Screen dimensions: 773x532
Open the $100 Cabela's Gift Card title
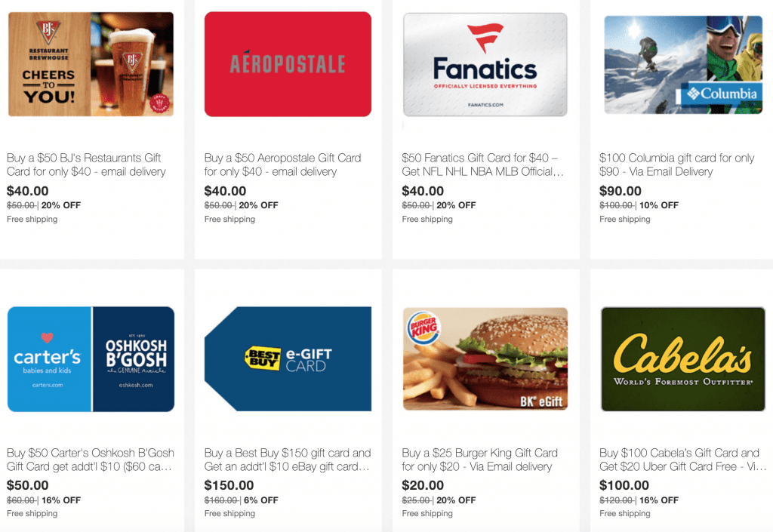[682, 460]
